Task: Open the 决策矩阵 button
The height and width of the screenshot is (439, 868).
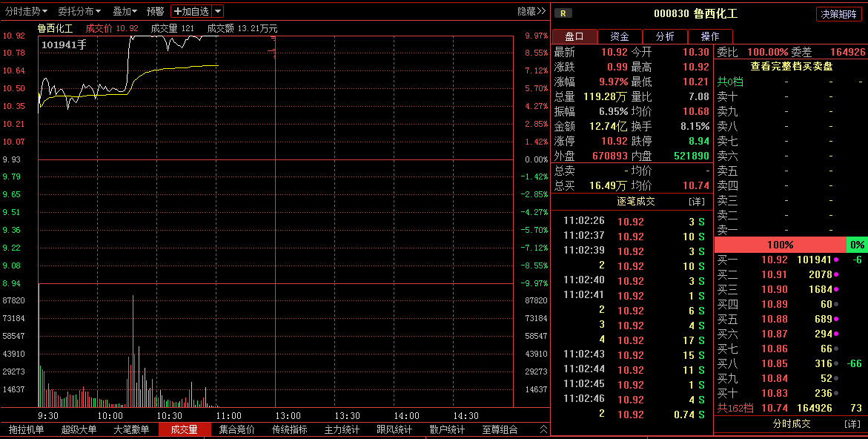Action: (x=839, y=14)
